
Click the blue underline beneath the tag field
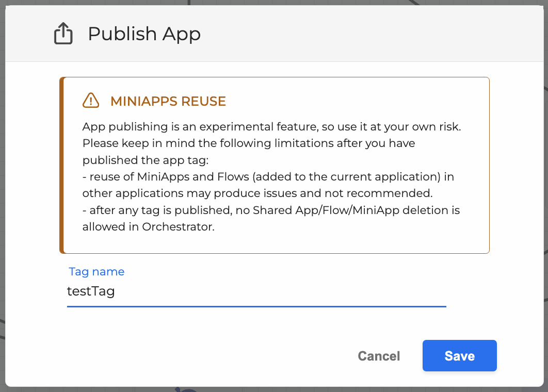256,306
